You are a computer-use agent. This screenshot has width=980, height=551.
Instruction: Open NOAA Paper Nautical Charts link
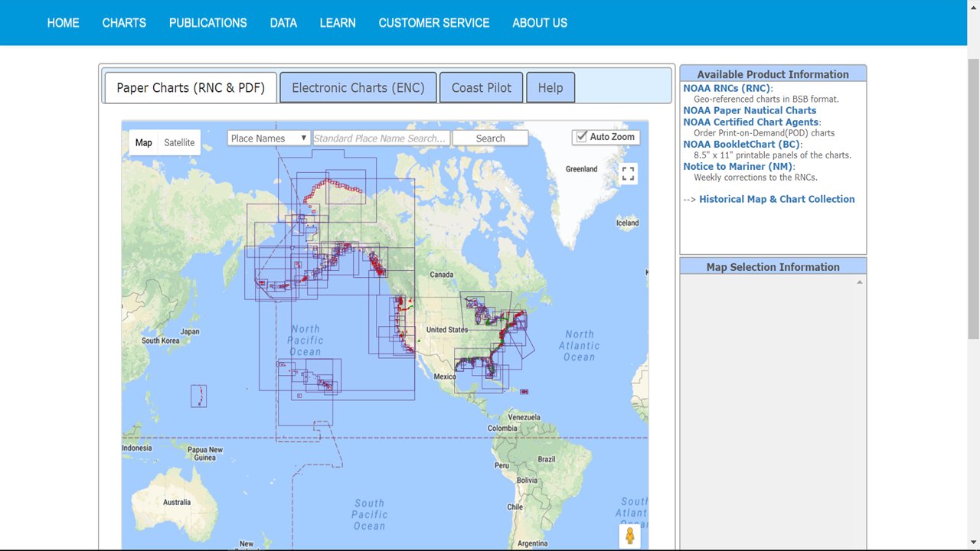click(750, 110)
